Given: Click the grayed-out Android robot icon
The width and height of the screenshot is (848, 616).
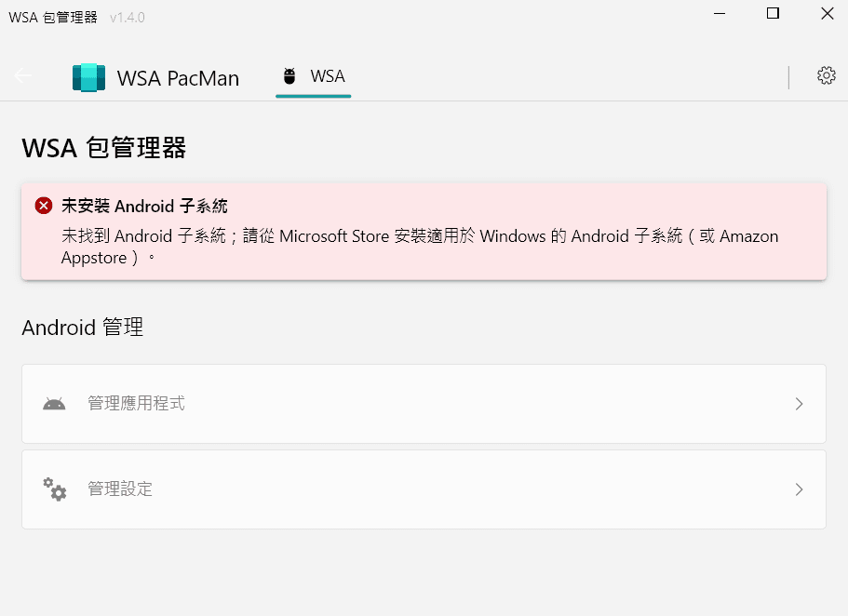Looking at the screenshot, I should pyautogui.click(x=53, y=402).
